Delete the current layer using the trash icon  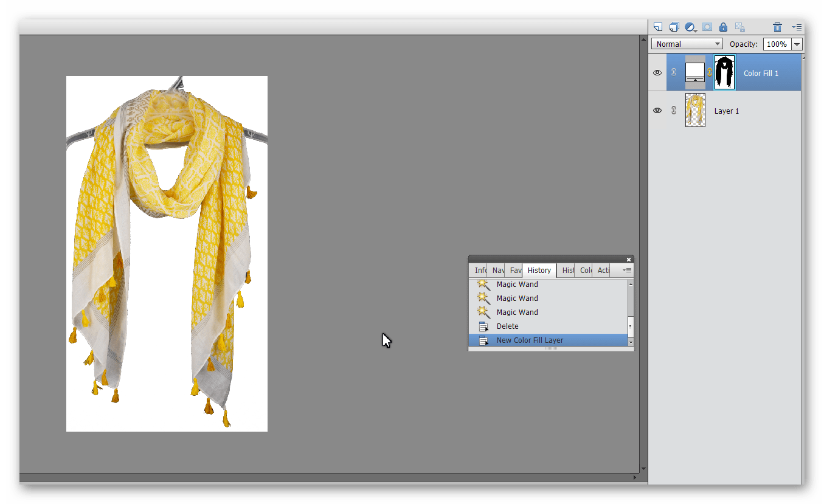click(x=777, y=27)
